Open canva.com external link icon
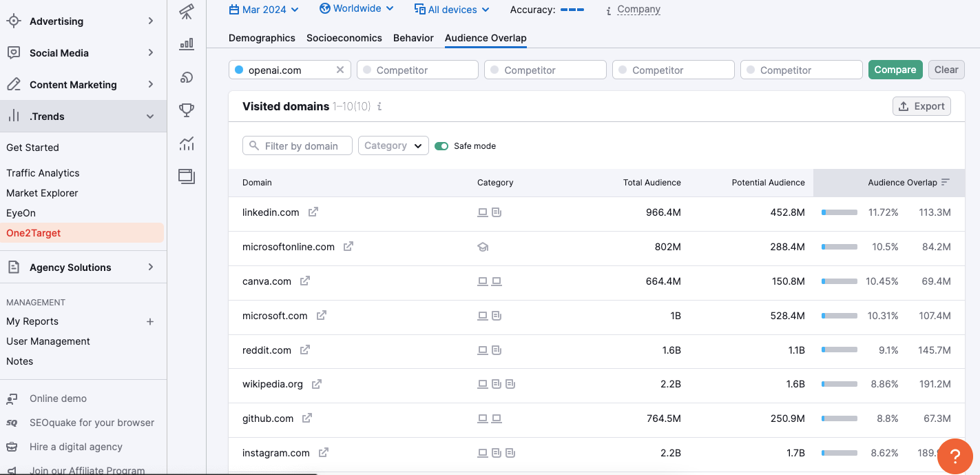Screen dimensions: 980x475 pyautogui.click(x=305, y=281)
